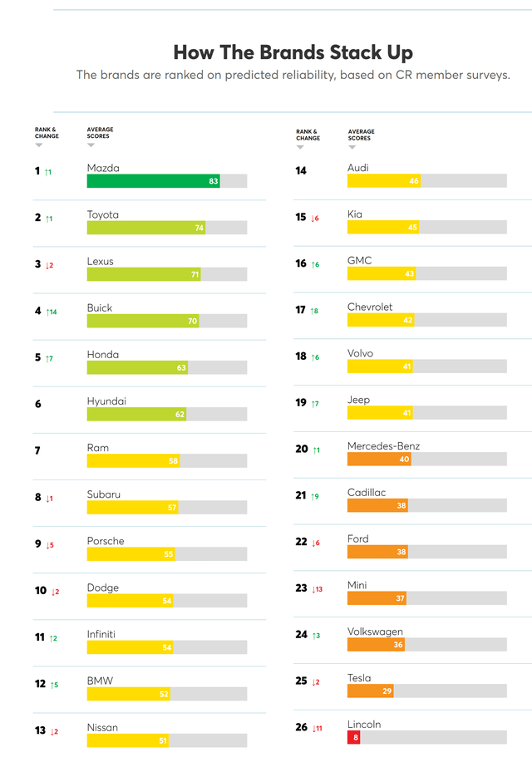Select Lincoln's red score bar showing 8

353,737
